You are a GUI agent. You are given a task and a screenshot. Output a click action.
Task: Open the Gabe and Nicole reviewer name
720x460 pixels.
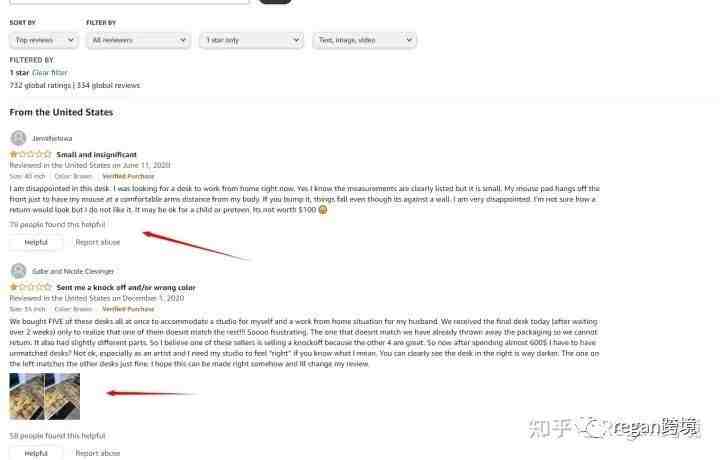coord(73,271)
